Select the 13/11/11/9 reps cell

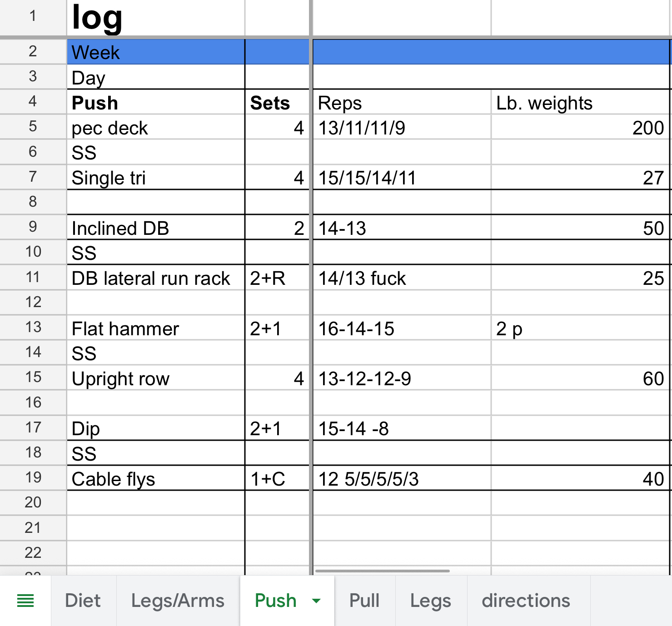(x=402, y=128)
